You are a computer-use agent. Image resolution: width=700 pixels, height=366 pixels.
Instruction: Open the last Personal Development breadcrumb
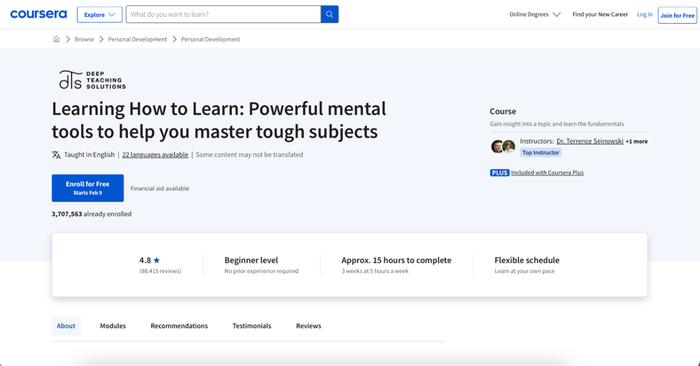pos(210,39)
